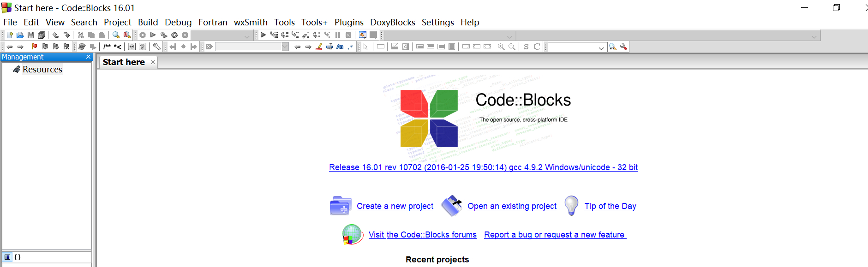
Task: Click the Break debugger pause icon
Action: (x=338, y=35)
